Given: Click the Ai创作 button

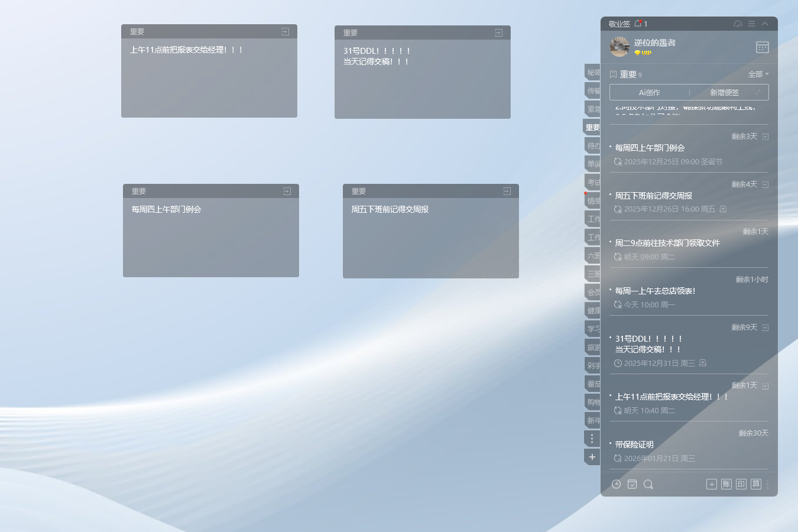Looking at the screenshot, I should click(x=649, y=93).
